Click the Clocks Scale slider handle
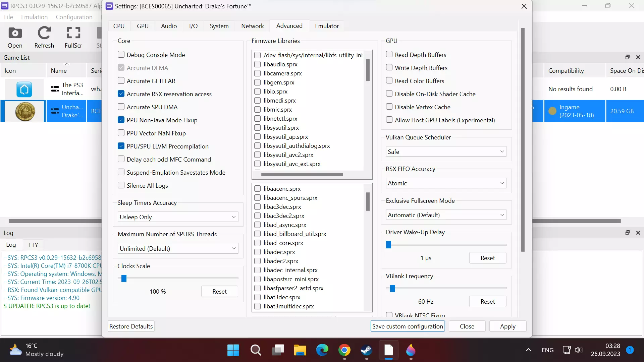Screen dimensions: 644x362 [x=124, y=279]
